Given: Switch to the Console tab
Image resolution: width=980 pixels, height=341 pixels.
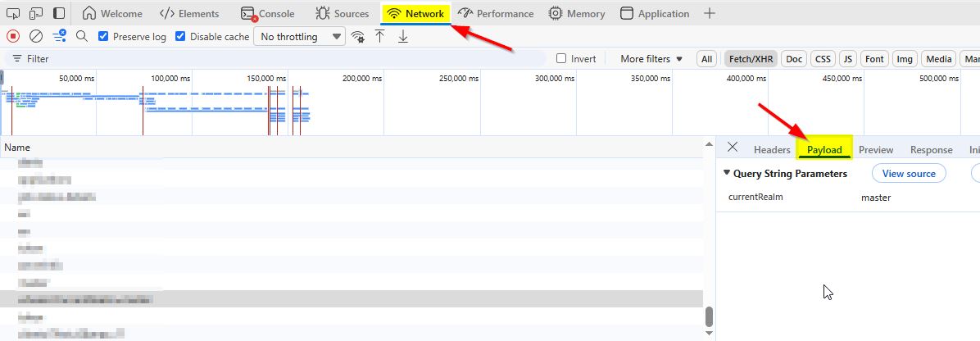Looking at the screenshot, I should (x=268, y=13).
